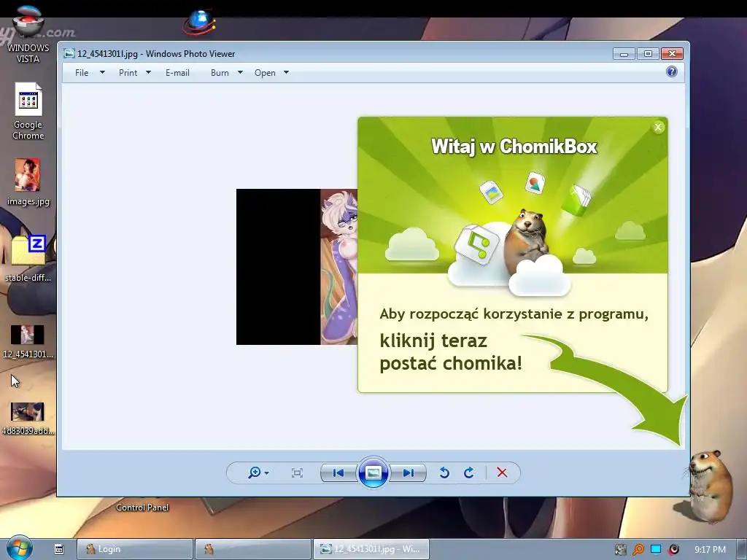Expand the File menu dropdown arrow

point(102,72)
